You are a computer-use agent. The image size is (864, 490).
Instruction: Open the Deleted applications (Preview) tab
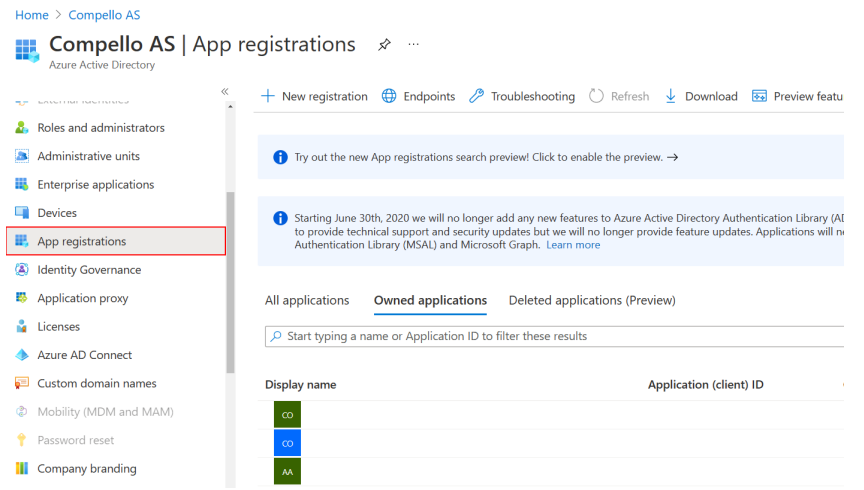point(592,300)
